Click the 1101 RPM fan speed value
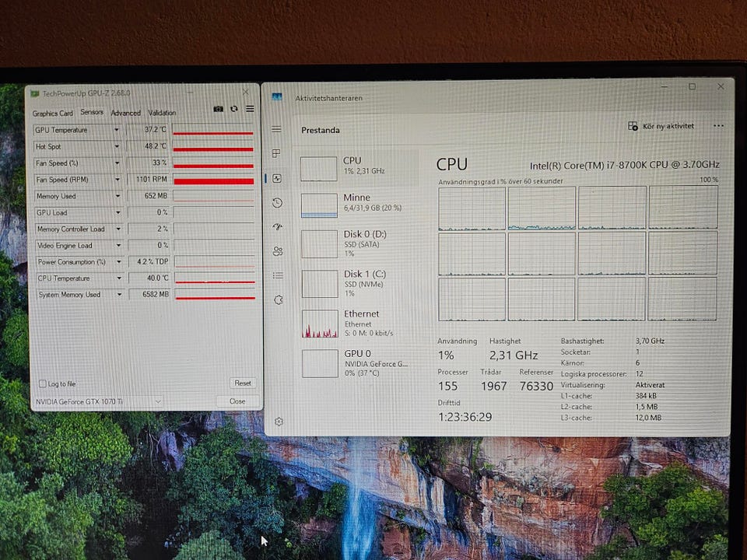747x560 pixels. coord(152,179)
